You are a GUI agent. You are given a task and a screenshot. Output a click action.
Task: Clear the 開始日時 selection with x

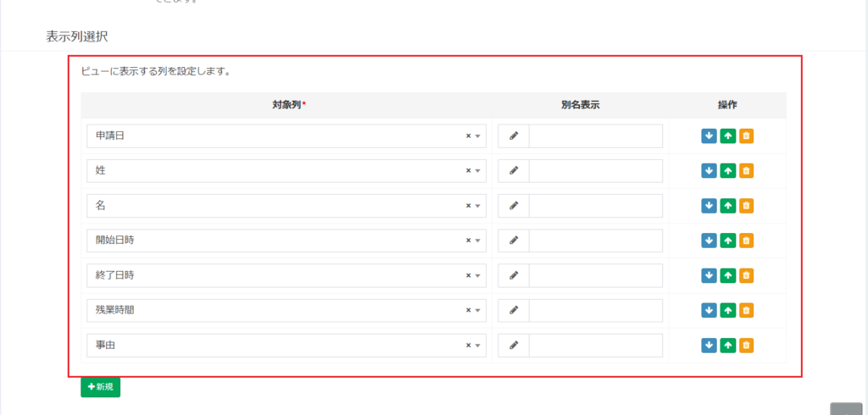pos(468,241)
